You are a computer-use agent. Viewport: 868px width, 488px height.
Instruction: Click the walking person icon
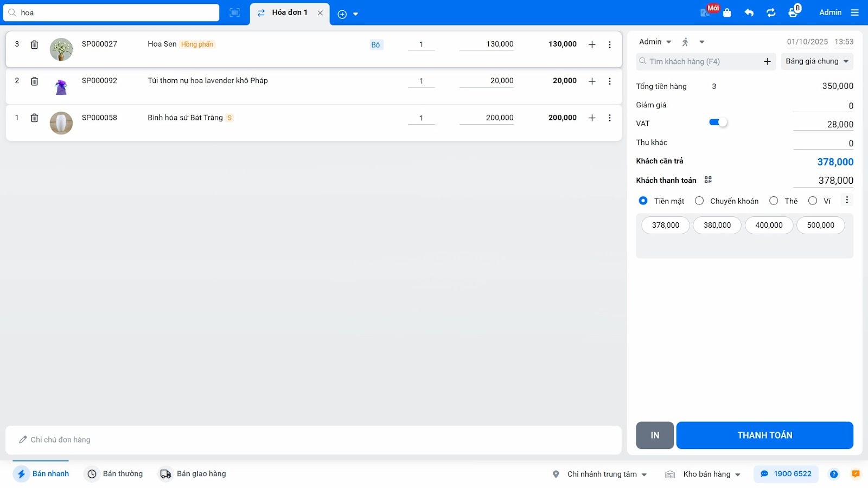685,42
